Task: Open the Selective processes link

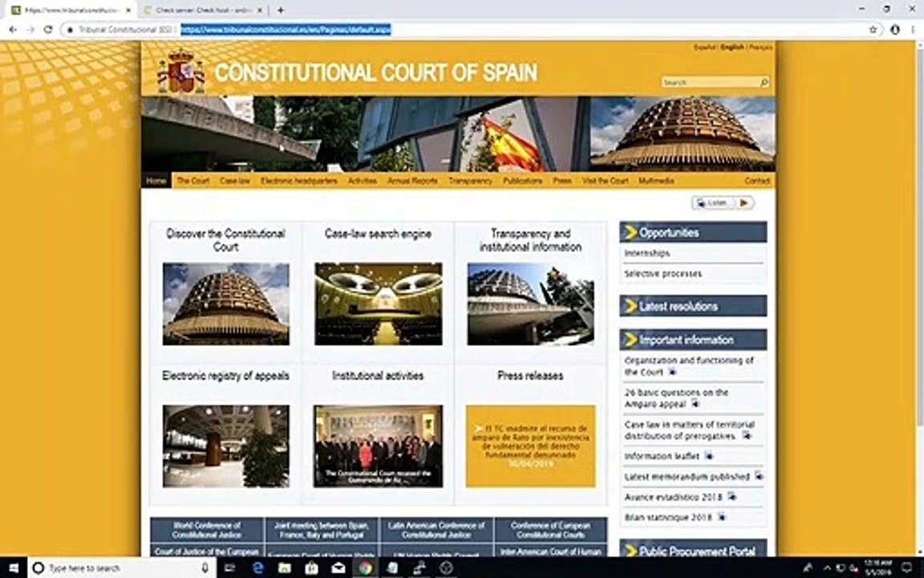Action: click(x=663, y=274)
